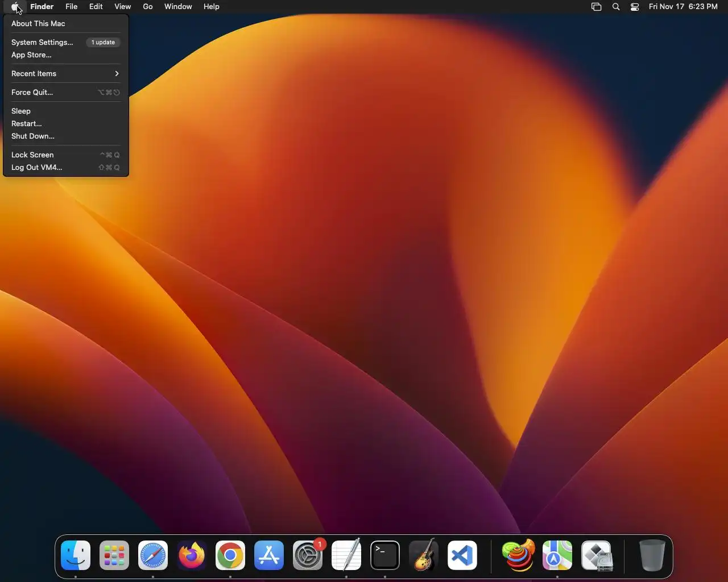
Task: Open the Edit menu
Action: pos(96,7)
